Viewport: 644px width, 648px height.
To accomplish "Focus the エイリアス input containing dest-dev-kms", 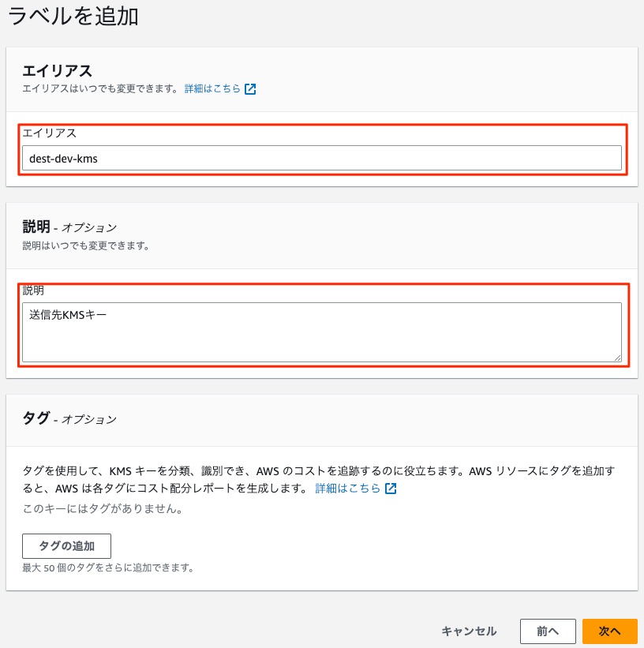I will [x=321, y=158].
